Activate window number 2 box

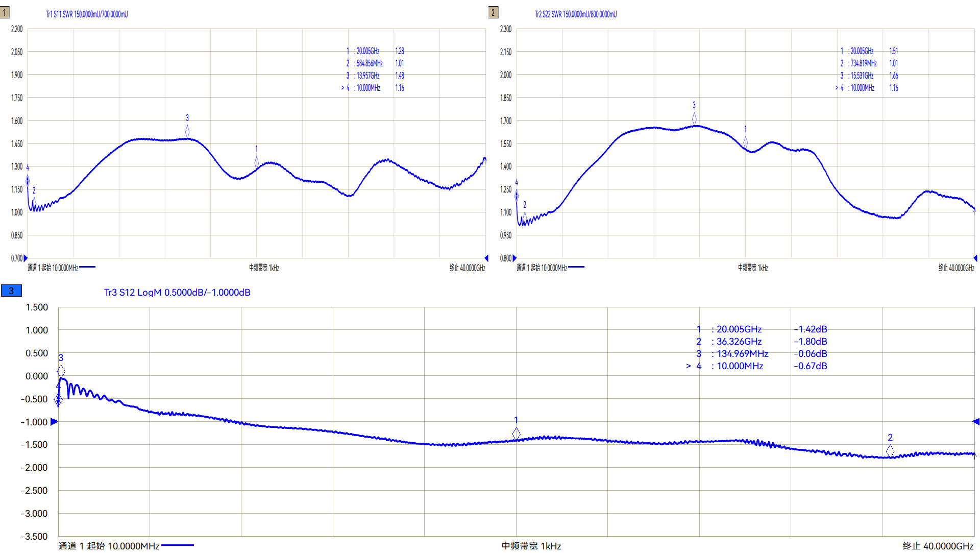pos(493,13)
